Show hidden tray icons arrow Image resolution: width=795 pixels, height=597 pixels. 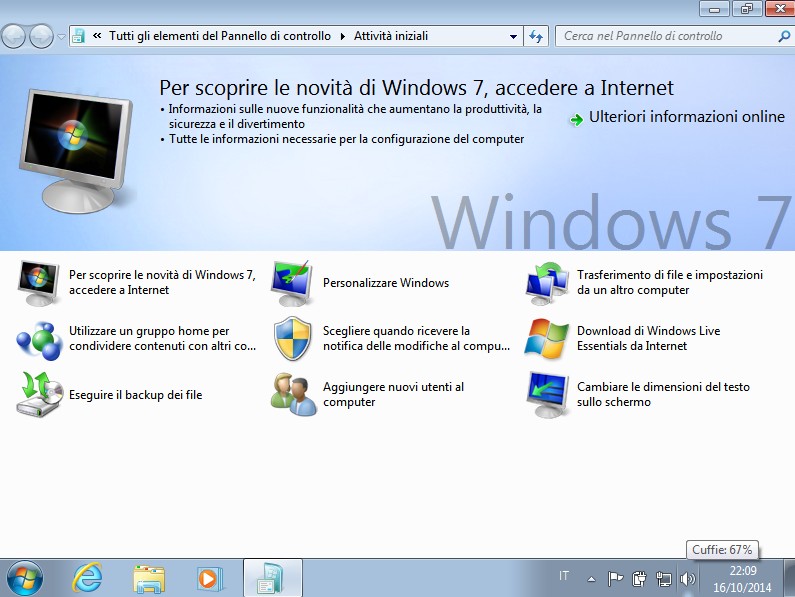(x=591, y=579)
